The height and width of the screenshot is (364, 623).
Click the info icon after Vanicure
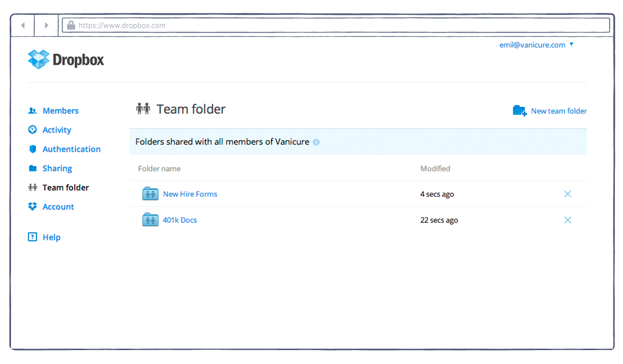coord(316,142)
